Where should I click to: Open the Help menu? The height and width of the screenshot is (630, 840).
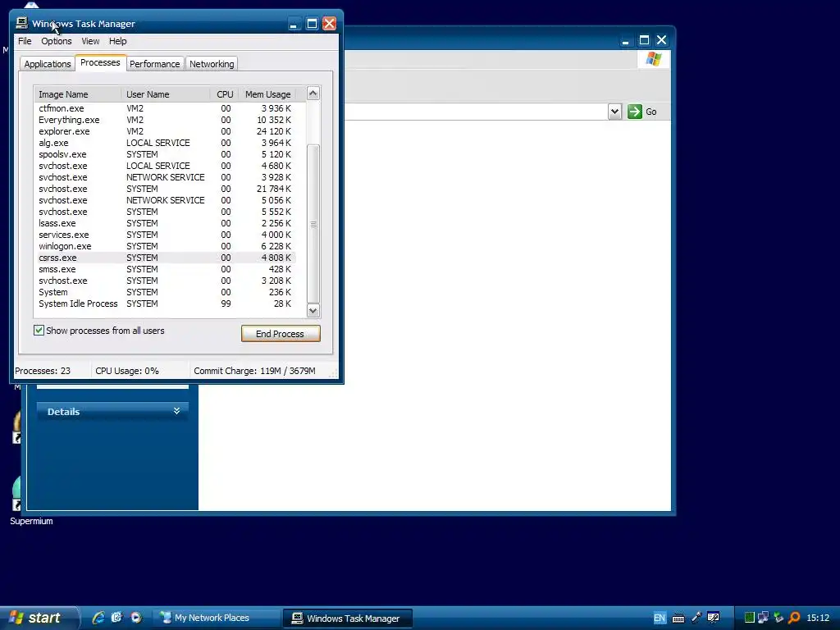(118, 41)
